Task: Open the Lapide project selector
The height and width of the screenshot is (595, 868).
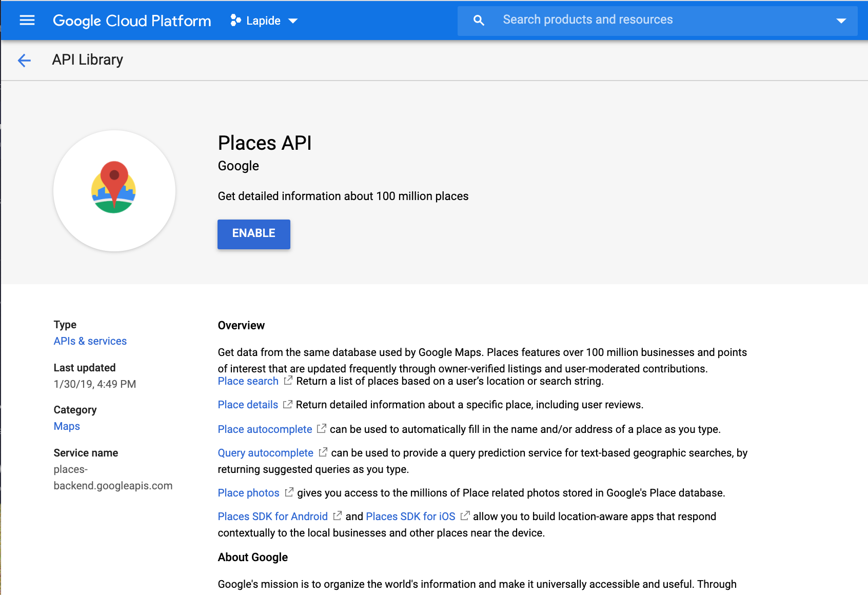Action: pyautogui.click(x=264, y=21)
